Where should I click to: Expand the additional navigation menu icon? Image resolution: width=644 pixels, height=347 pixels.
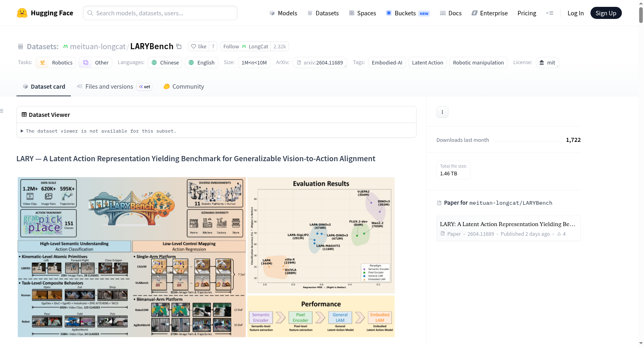549,13
